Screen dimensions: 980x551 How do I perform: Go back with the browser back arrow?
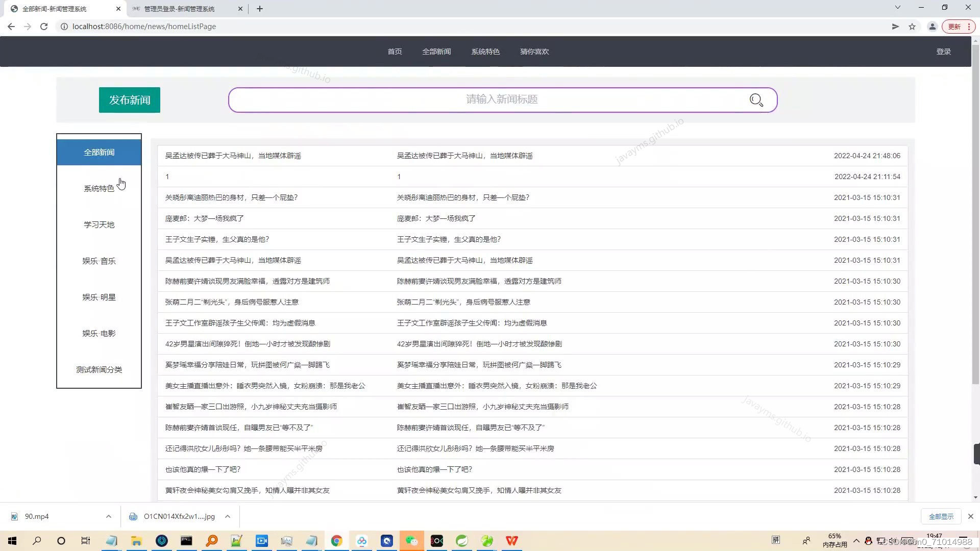11,27
